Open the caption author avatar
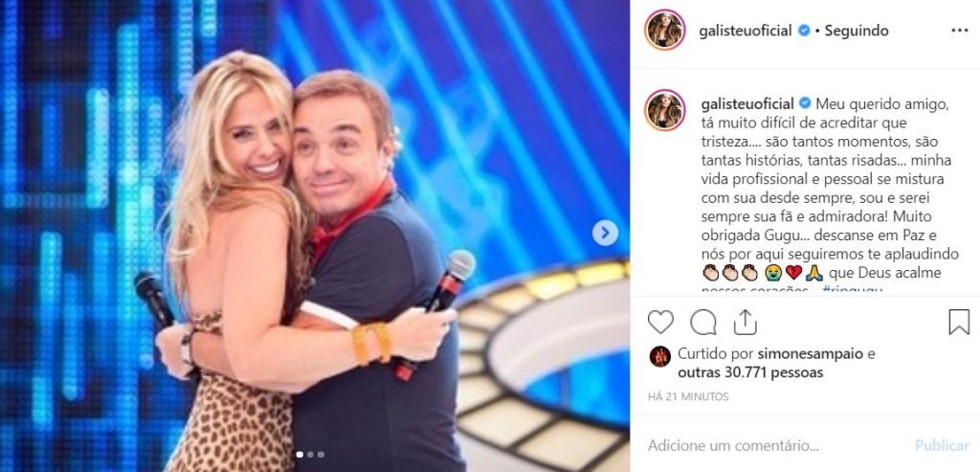Viewport: 980px width, 472px height. coord(665,110)
